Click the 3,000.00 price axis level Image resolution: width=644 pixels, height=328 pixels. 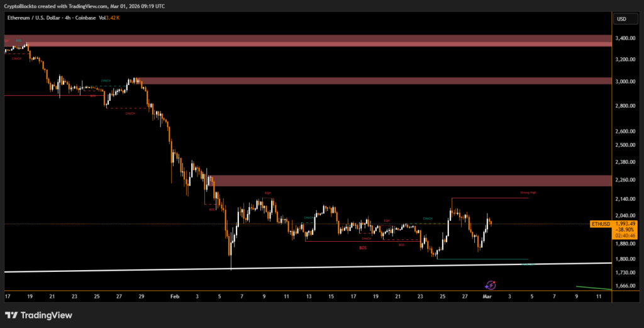(x=625, y=82)
